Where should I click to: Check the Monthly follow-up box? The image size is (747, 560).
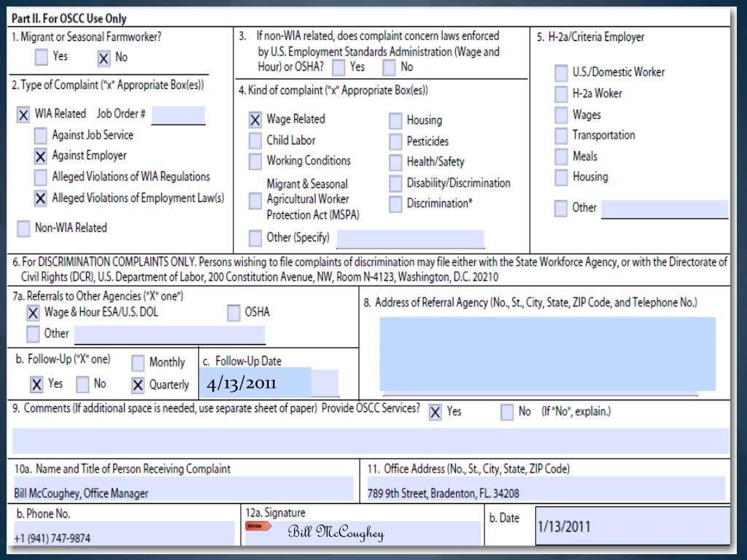(138, 363)
